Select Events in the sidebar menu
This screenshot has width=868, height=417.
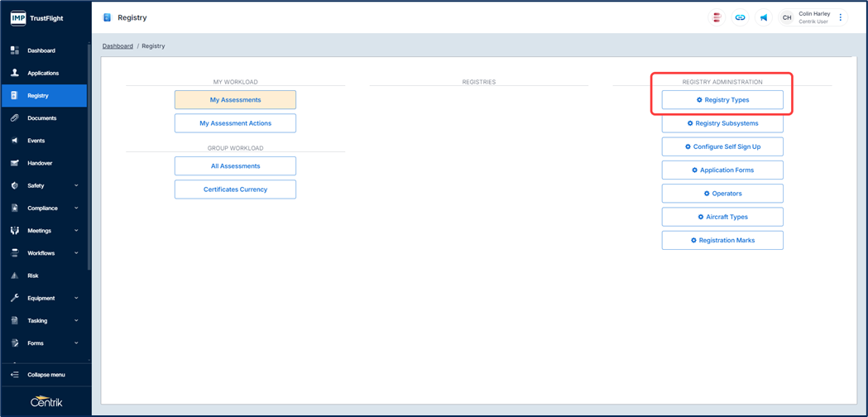pos(36,141)
